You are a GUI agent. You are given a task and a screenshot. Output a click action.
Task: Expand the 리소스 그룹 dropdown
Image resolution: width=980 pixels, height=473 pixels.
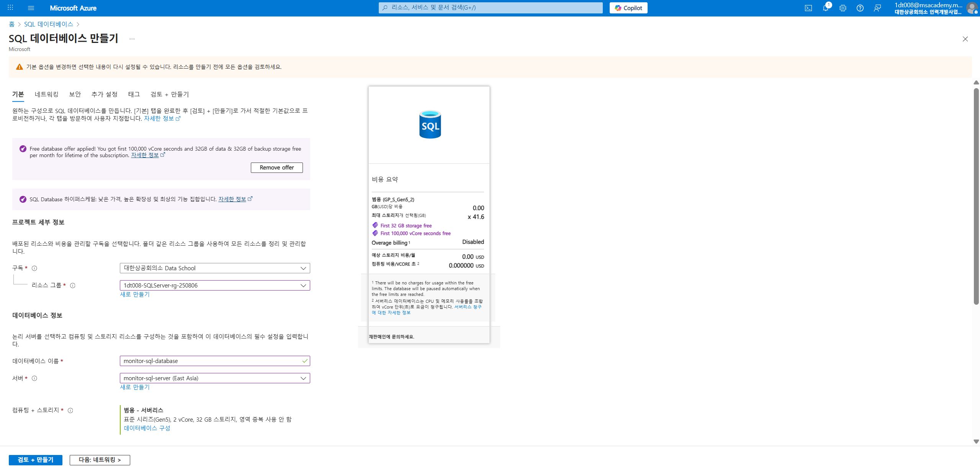[214, 286]
